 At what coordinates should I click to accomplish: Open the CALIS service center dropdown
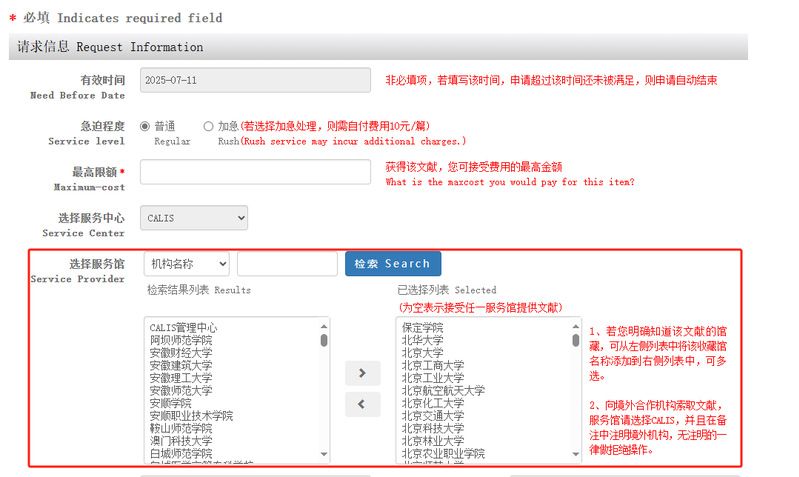(194, 217)
